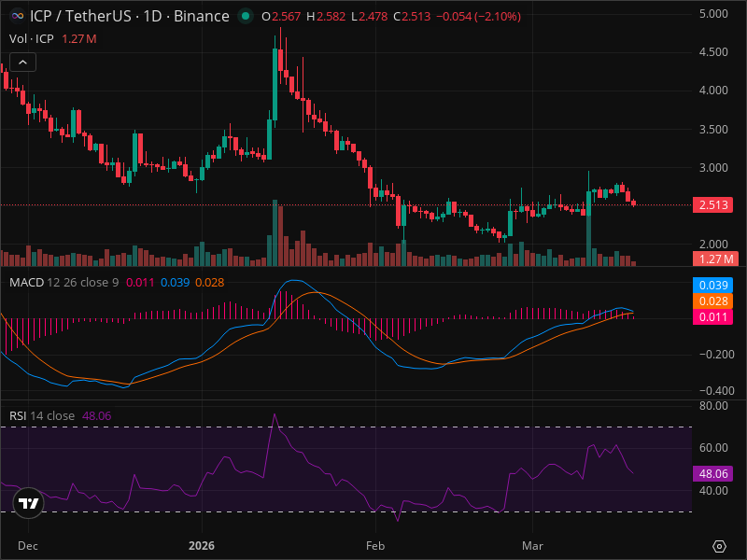Click the open price value 2.567
The image size is (747, 560).
coord(286,16)
